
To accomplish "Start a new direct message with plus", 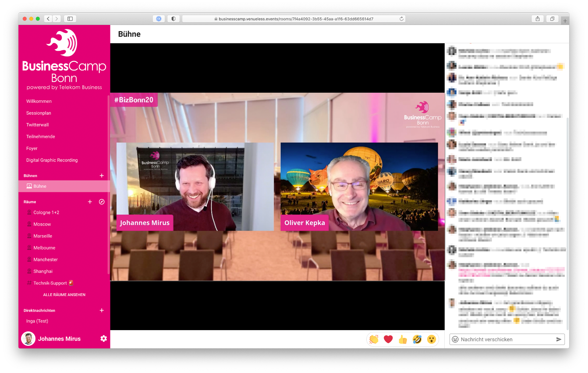I will (102, 310).
